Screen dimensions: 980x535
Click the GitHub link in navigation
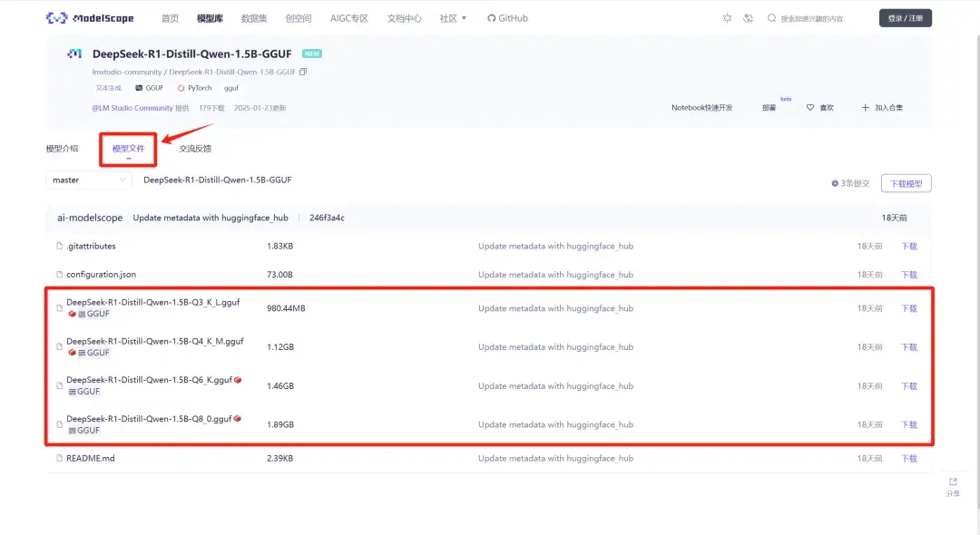point(507,18)
